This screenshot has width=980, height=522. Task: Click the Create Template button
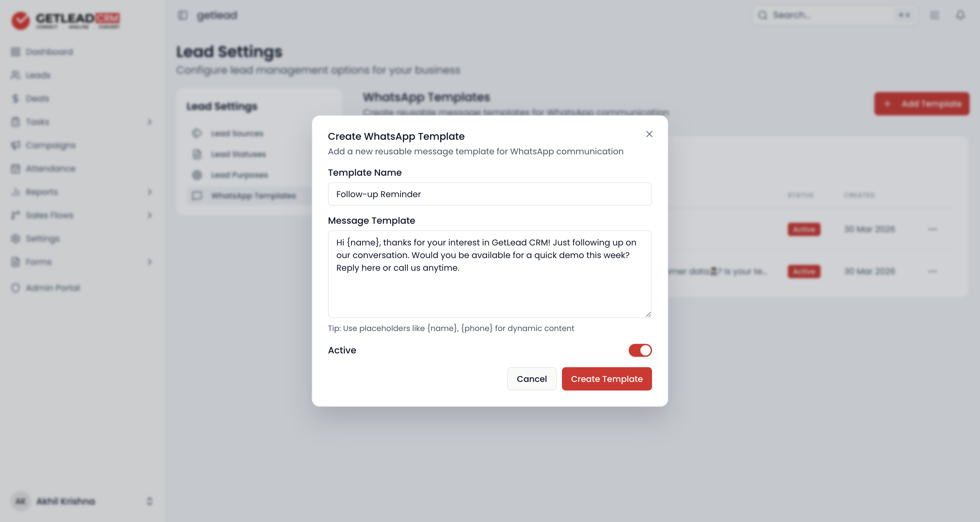coord(606,379)
